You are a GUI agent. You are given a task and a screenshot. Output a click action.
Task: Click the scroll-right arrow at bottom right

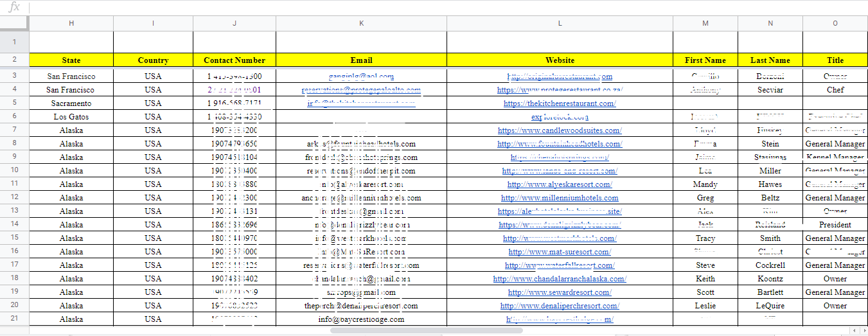(x=863, y=330)
